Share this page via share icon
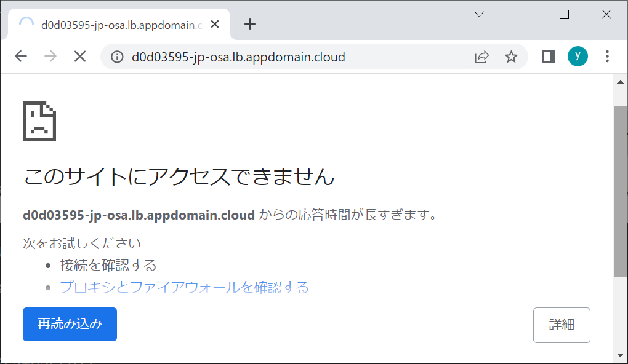This screenshot has width=628, height=364. [x=482, y=57]
